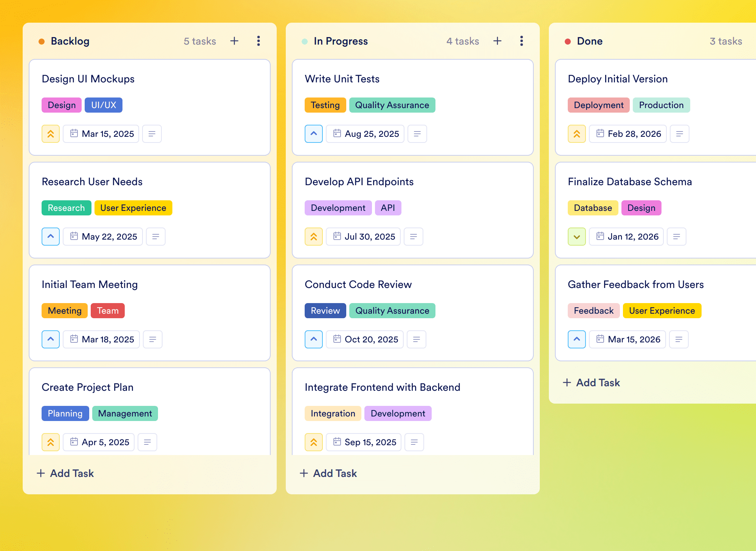The height and width of the screenshot is (551, 756).
Task: Select the Planning tag on Create Project Plan
Action: [65, 413]
